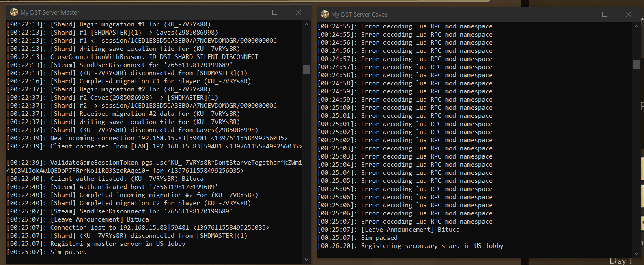Click the scroll-up arrow in Caves console
Screen dimensions: 644x265
click(x=636, y=26)
